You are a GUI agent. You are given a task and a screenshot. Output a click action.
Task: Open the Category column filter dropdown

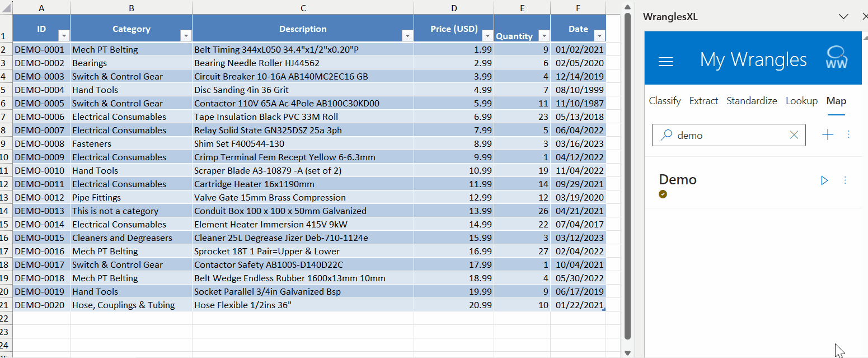185,36
